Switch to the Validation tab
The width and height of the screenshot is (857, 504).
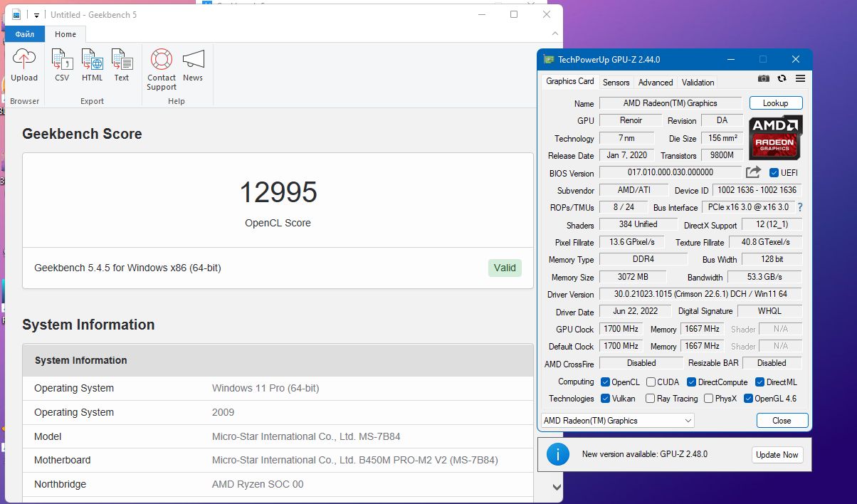tap(698, 83)
